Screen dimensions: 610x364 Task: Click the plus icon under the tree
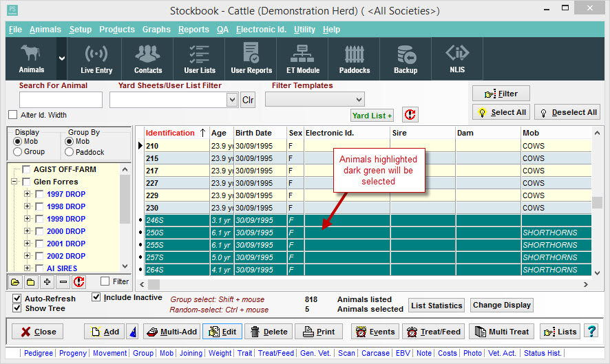(x=47, y=282)
